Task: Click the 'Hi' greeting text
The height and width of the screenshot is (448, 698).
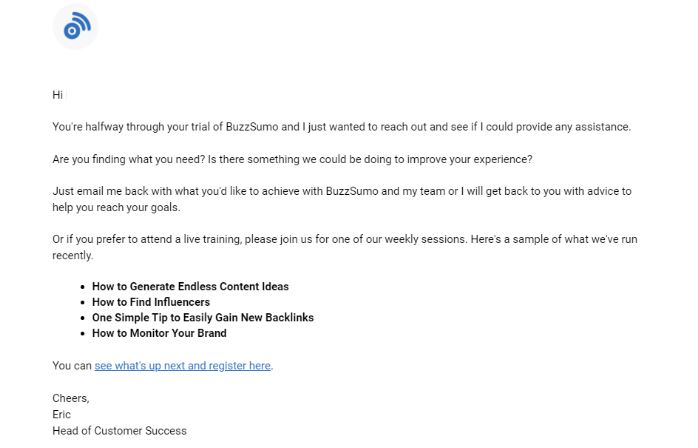Action: point(57,95)
